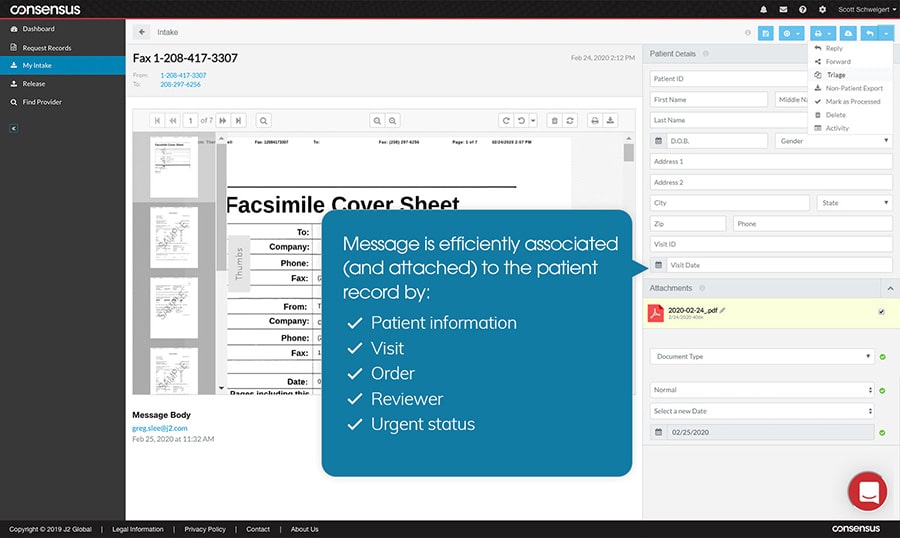This screenshot has height=538, width=900.
Task: Collapse the Attachments panel
Action: (889, 288)
